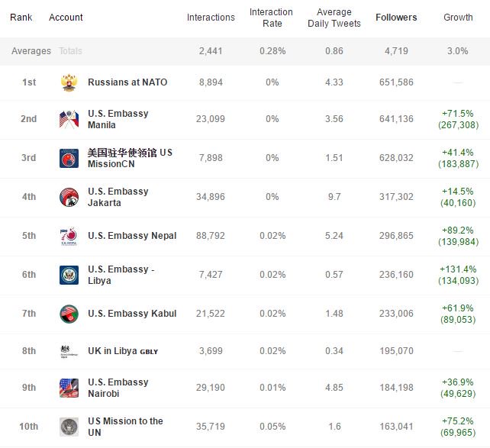Image resolution: width=490 pixels, height=448 pixels.
Task: Click the 4,719 average followers value
Action: (396, 51)
